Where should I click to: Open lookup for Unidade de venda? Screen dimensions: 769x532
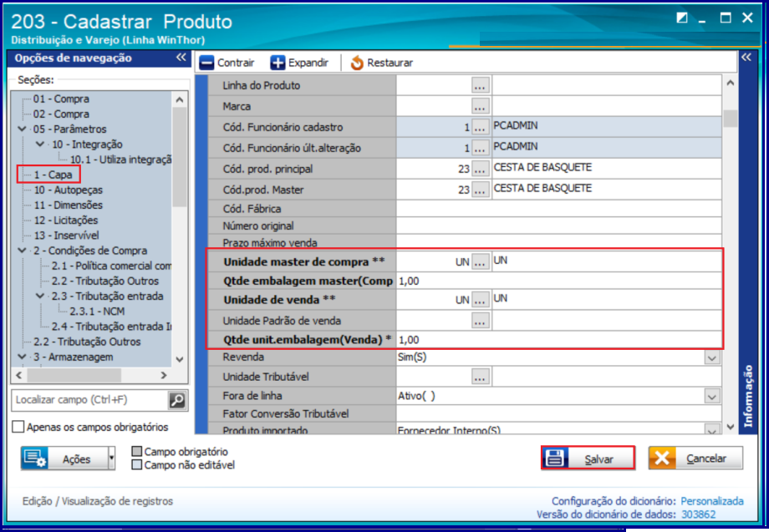pyautogui.click(x=480, y=300)
